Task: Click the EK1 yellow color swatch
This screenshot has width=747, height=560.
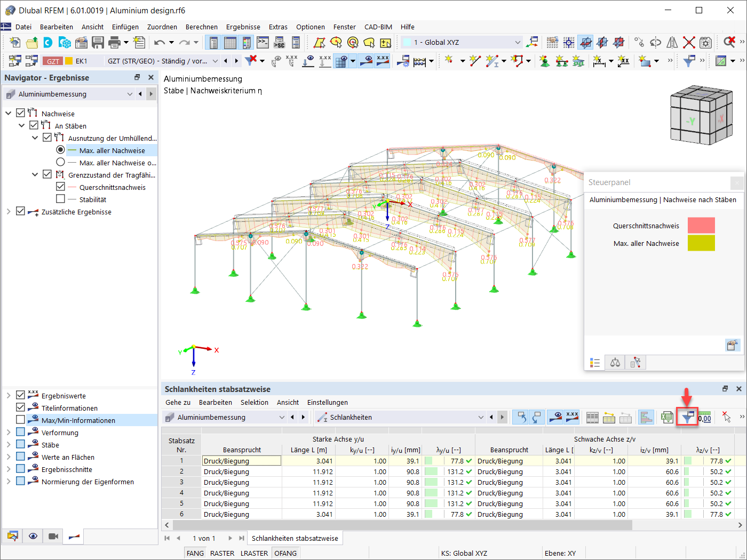Action: (69, 61)
